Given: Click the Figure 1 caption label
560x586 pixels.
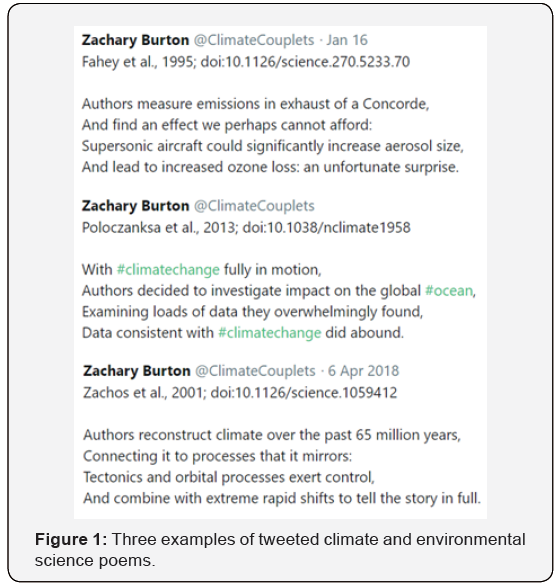Looking at the screenshot, I should click(71, 540).
